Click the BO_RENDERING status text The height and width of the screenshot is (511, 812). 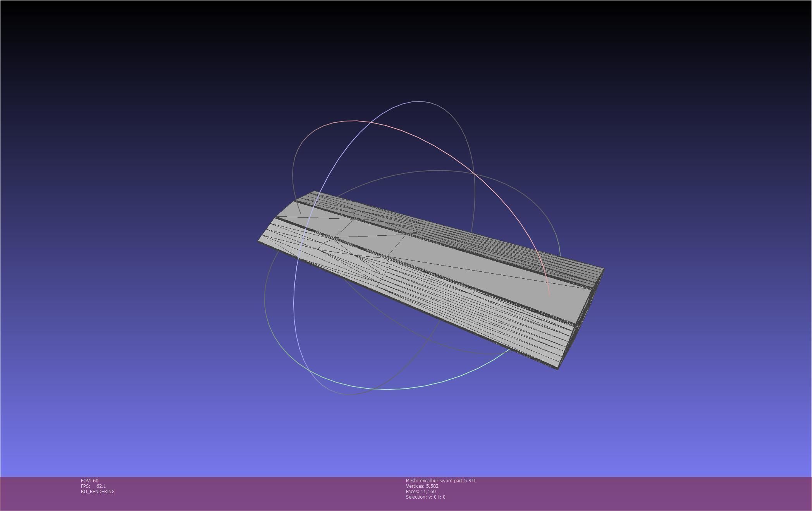(98, 491)
